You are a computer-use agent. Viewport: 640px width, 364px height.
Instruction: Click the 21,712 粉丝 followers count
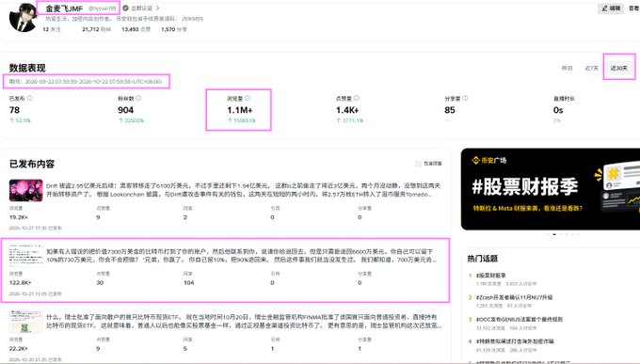point(96,29)
